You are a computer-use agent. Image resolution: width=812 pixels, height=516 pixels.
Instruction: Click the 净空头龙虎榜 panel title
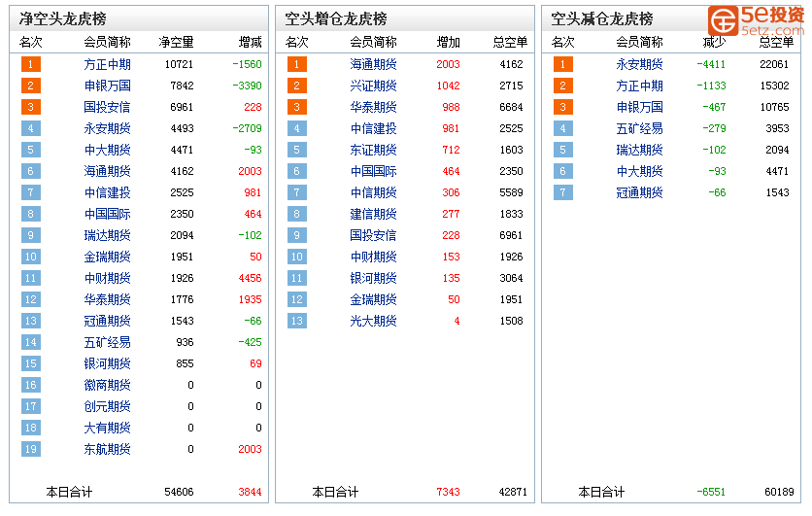tap(63, 19)
